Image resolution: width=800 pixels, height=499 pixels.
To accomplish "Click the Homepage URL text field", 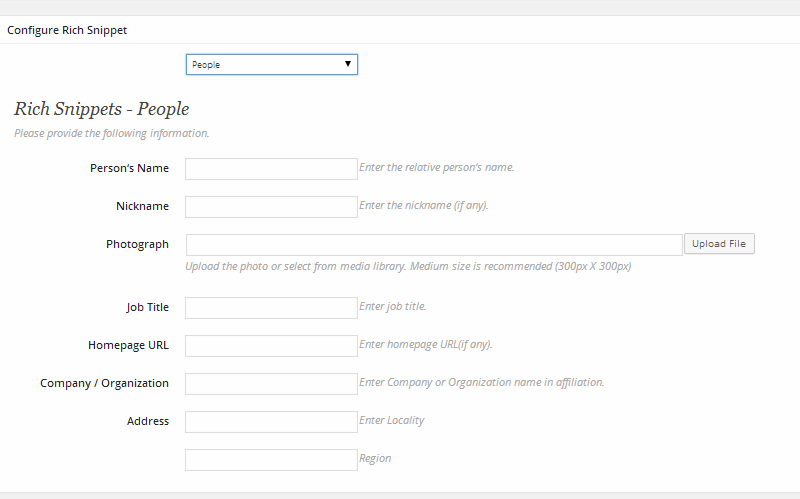I will pyautogui.click(x=271, y=346).
